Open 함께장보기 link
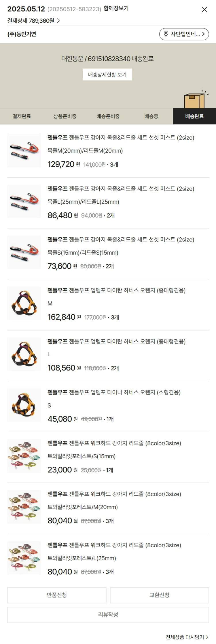This screenshot has height=644, width=216. (x=116, y=9)
